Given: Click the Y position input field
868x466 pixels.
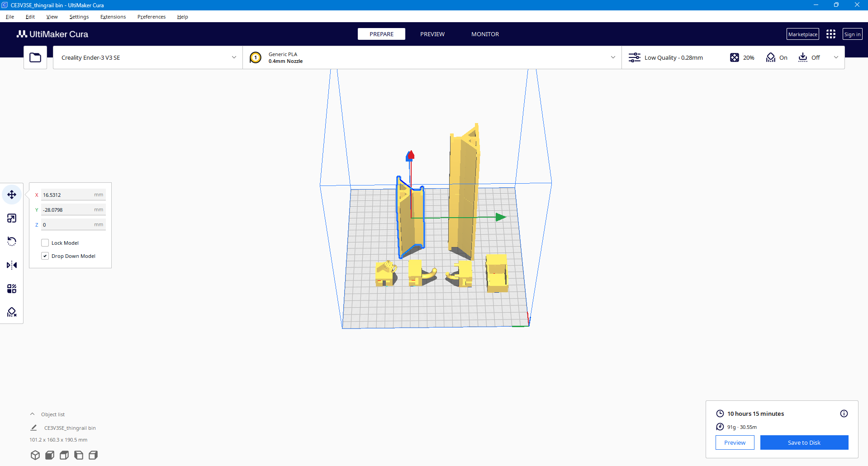Looking at the screenshot, I should tap(73, 210).
